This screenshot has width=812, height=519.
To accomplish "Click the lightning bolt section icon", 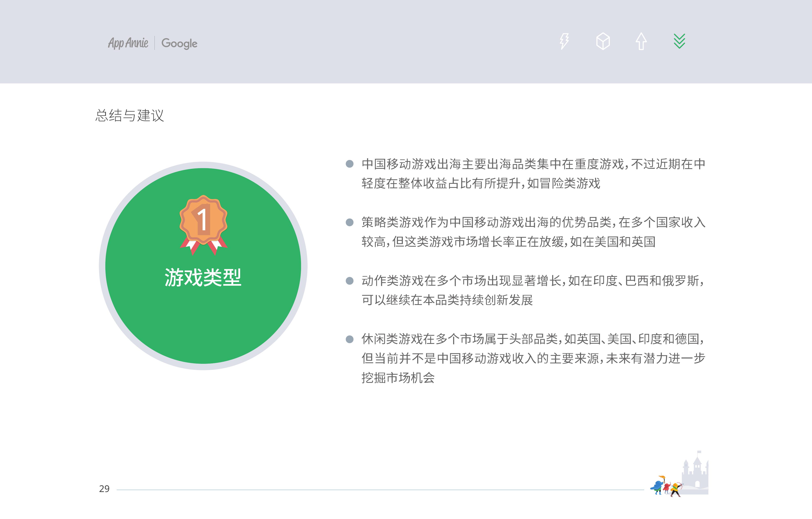I will coord(564,41).
